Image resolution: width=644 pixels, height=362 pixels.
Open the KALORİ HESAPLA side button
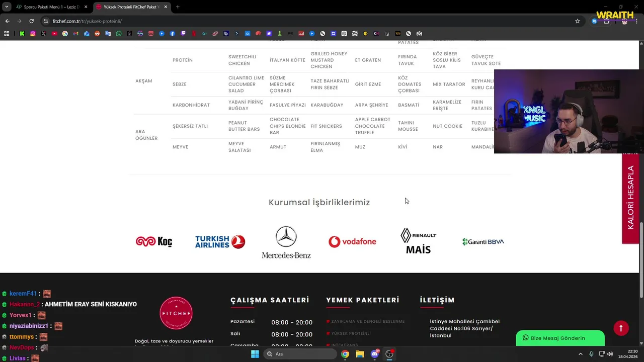click(630, 198)
